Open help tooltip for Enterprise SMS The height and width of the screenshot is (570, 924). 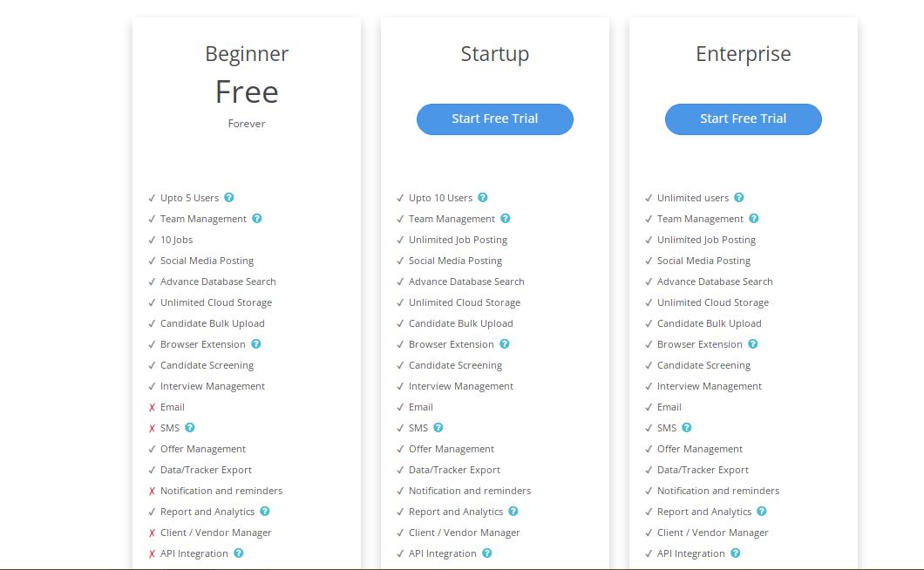(687, 428)
